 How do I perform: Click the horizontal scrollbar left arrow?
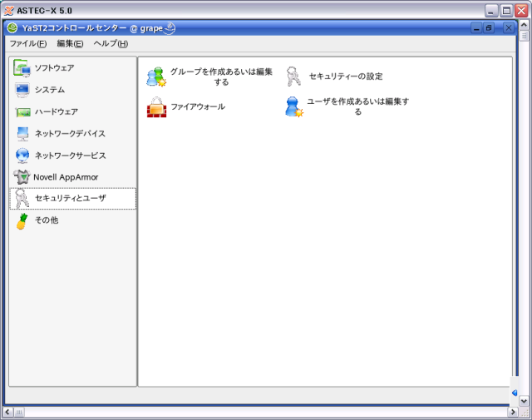point(7,412)
